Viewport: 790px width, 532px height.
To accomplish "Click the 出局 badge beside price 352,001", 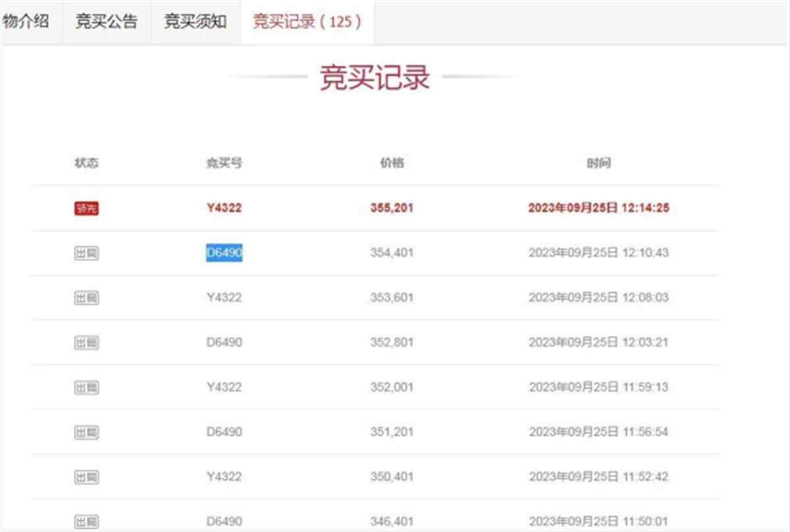I will (86, 387).
